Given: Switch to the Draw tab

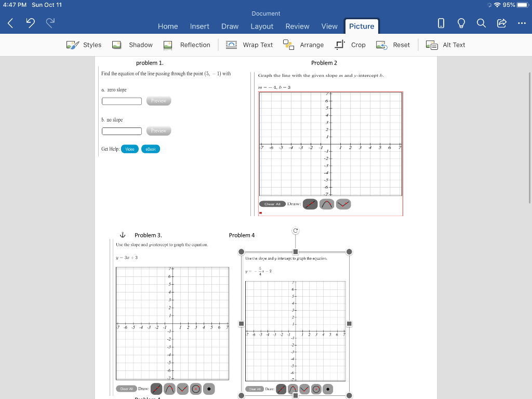Looking at the screenshot, I should (230, 26).
